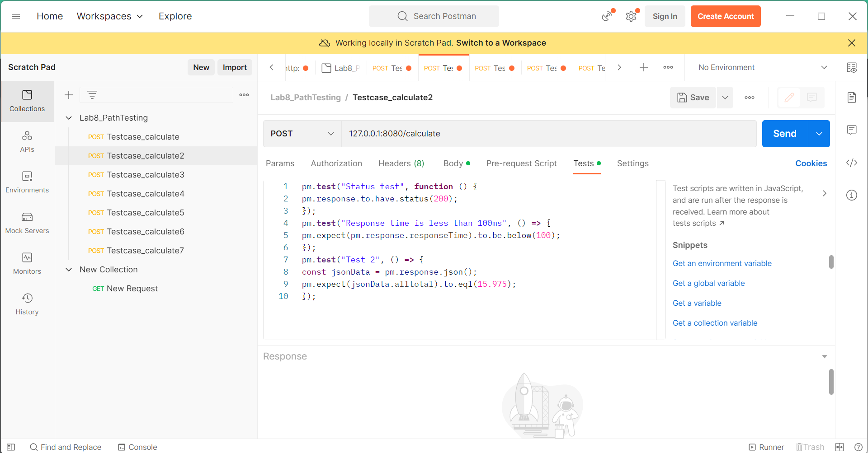This screenshot has height=453, width=868.
Task: Toggle the two-pane view layout icon
Action: pos(840,447)
